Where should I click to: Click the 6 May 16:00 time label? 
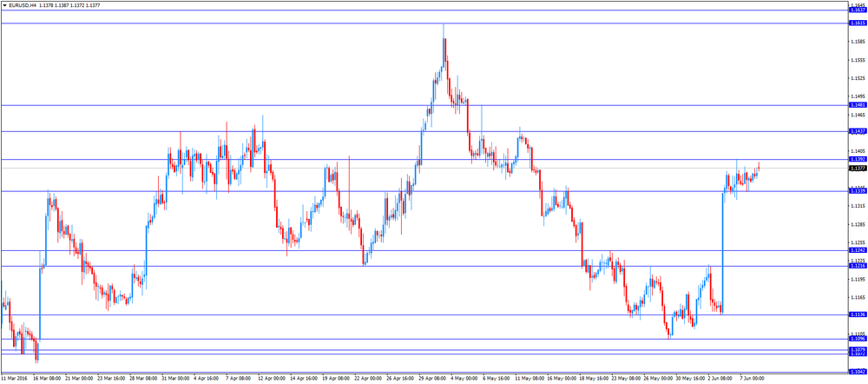pos(496,380)
